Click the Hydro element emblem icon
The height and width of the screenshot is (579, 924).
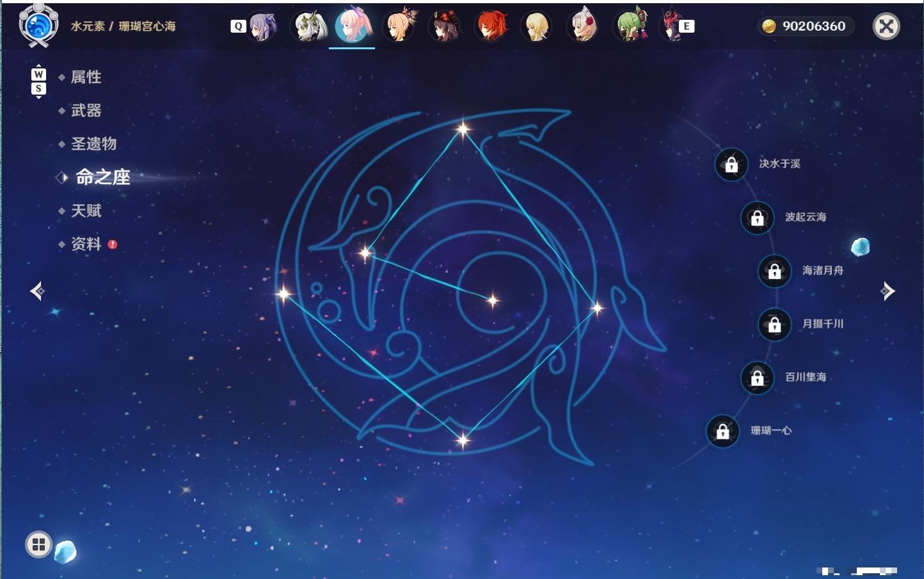click(x=38, y=26)
